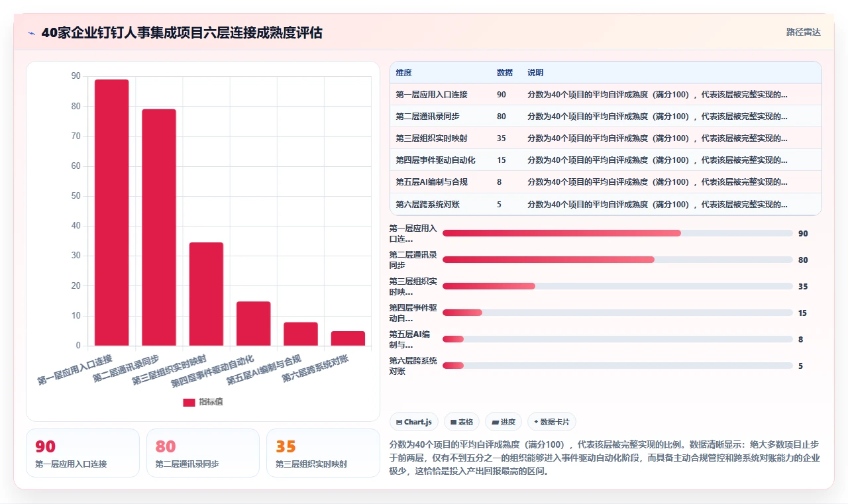Click the progress bar showing 35
This screenshot has width=848, height=504.
617,286
